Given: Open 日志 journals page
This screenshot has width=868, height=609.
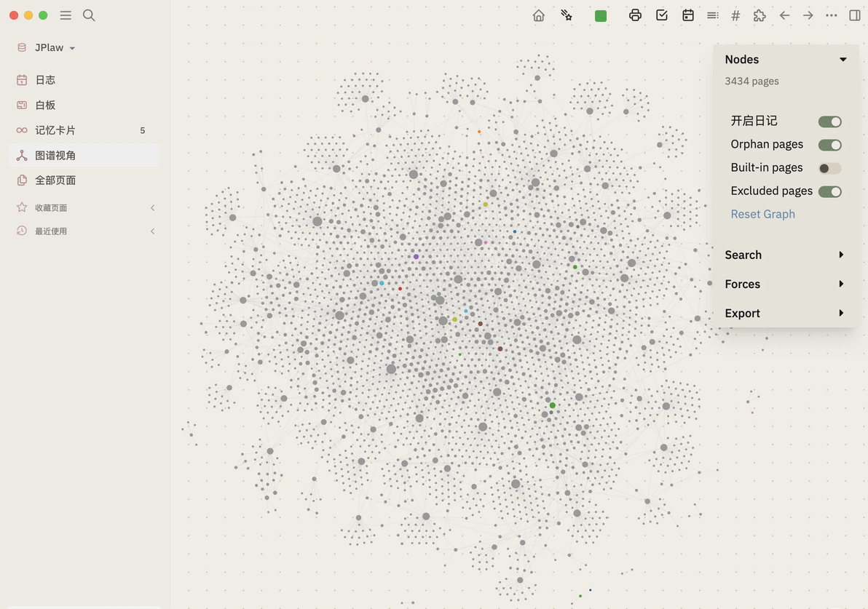Looking at the screenshot, I should [84, 79].
